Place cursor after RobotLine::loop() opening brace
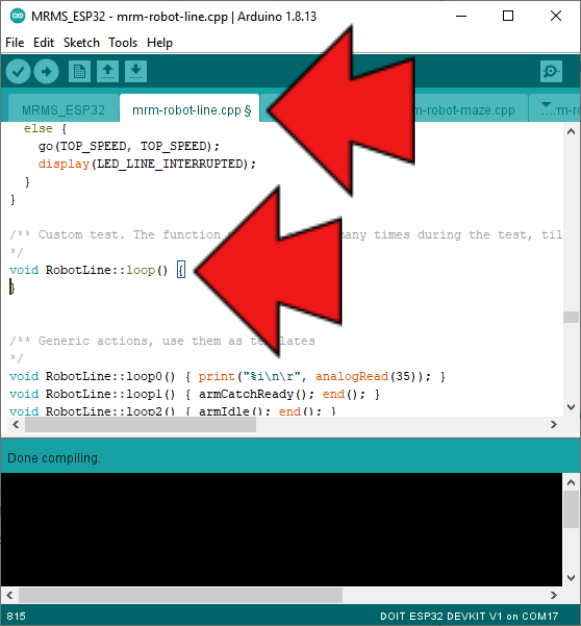The height and width of the screenshot is (626, 581). (185, 270)
